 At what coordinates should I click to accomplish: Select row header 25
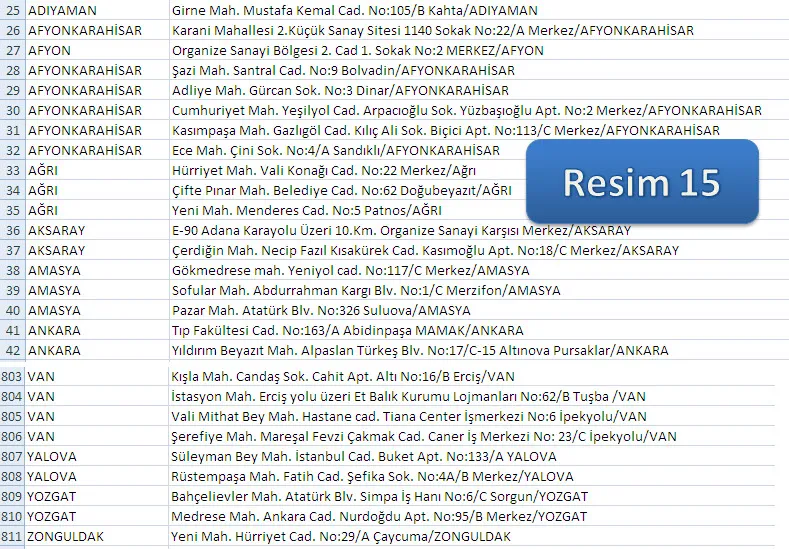(13, 10)
